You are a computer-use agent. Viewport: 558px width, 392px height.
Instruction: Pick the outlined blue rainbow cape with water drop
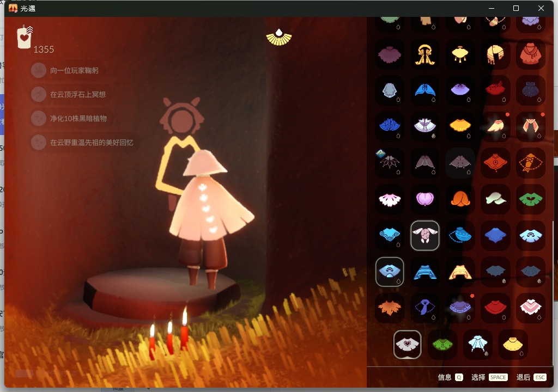pyautogui.click(x=390, y=272)
